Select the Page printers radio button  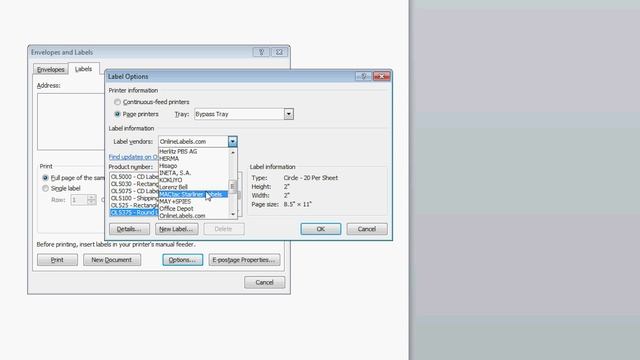click(118, 114)
